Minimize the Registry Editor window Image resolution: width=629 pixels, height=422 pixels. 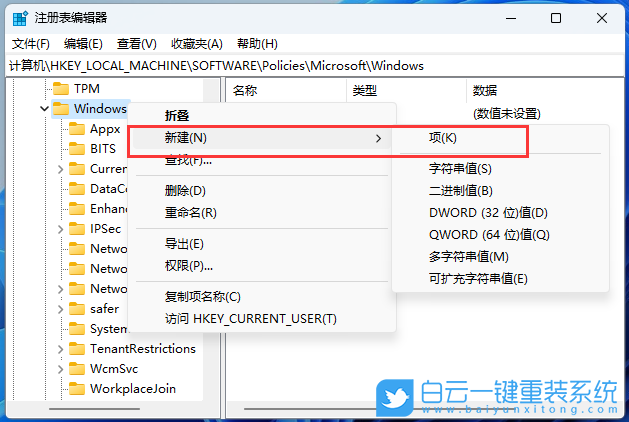pyautogui.click(x=511, y=18)
